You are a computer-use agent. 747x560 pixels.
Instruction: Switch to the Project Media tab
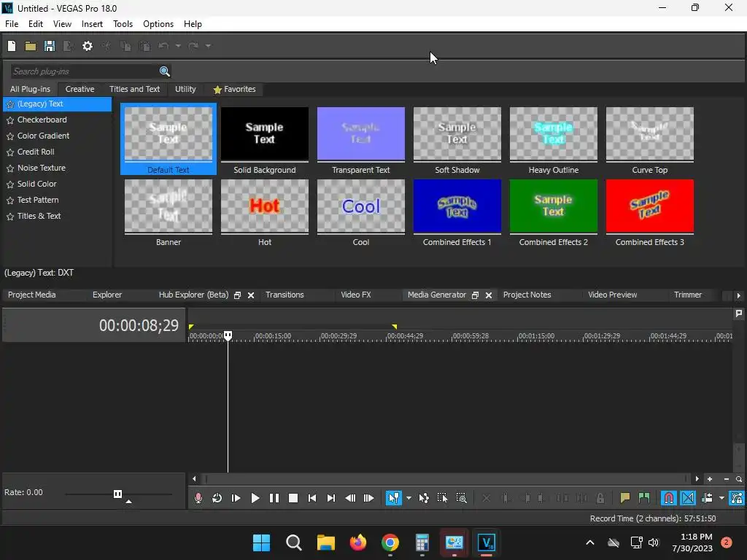(32, 295)
